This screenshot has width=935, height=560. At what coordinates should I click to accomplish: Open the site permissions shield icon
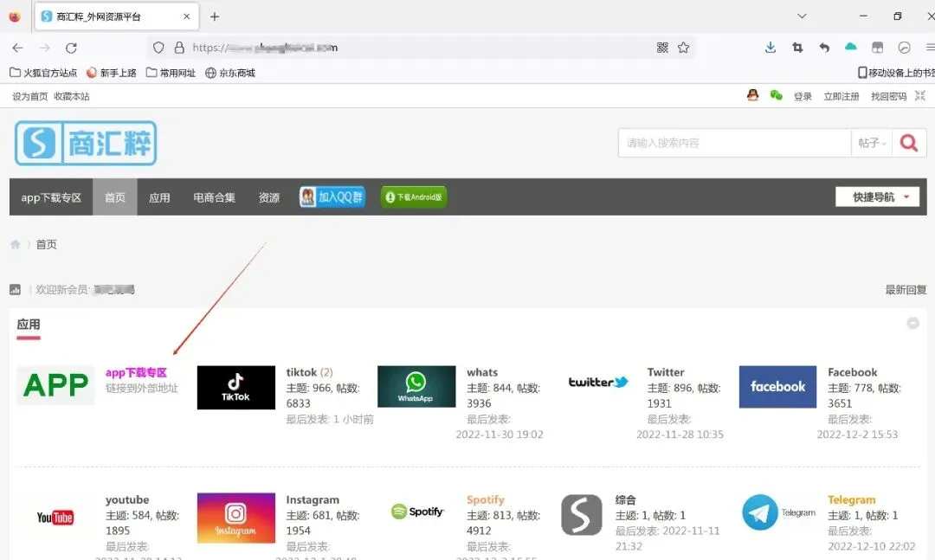pyautogui.click(x=158, y=48)
